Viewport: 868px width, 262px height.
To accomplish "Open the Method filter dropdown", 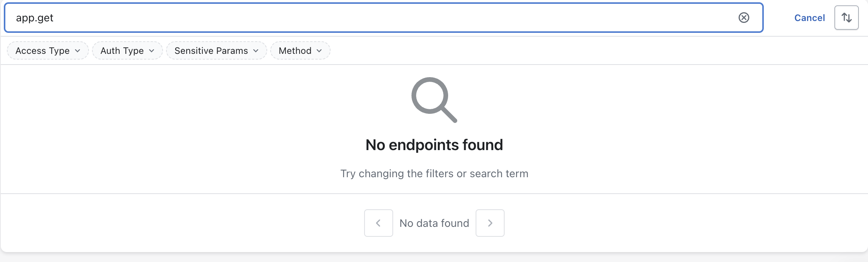I will (x=300, y=50).
